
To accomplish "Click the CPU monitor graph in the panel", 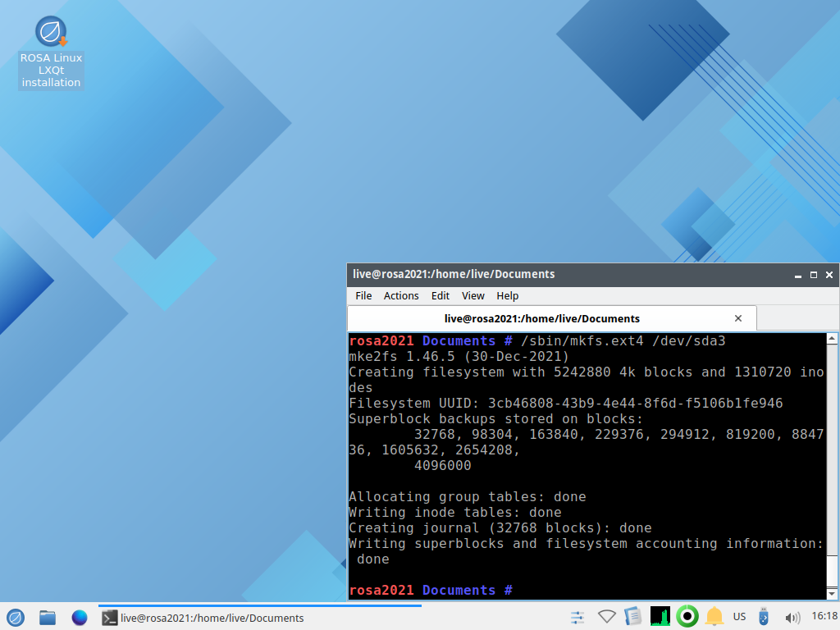I will (x=660, y=617).
